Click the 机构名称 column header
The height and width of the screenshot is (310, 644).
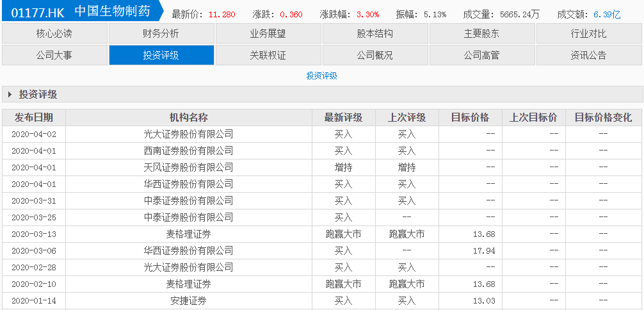(x=188, y=118)
